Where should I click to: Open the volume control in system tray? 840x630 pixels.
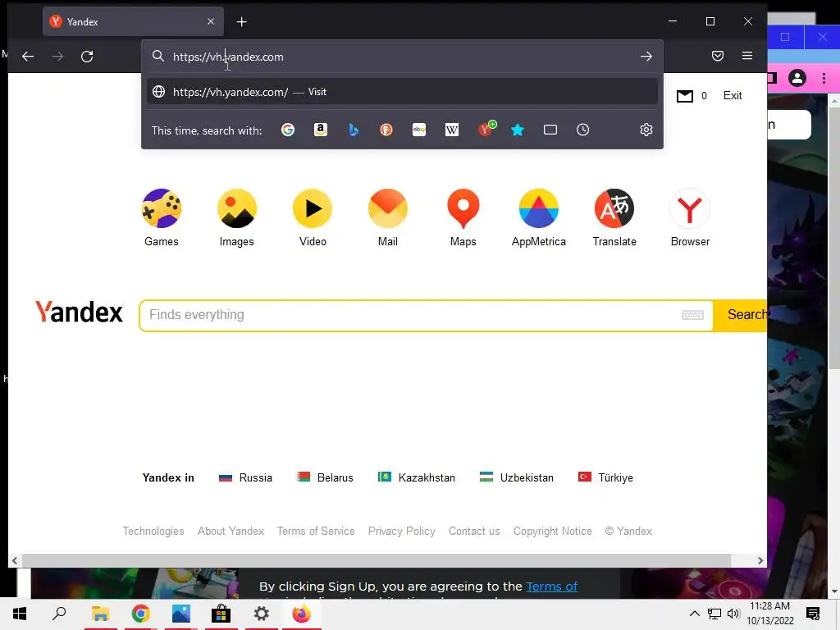733,614
